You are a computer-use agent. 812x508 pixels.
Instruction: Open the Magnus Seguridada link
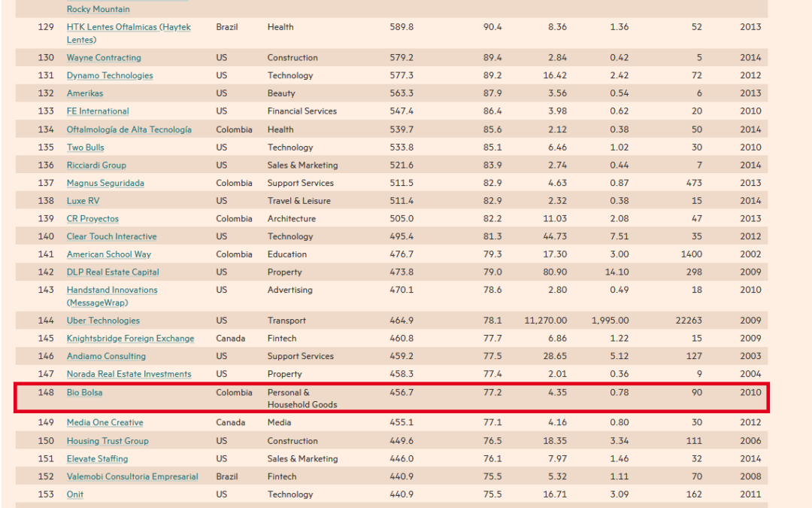click(106, 183)
